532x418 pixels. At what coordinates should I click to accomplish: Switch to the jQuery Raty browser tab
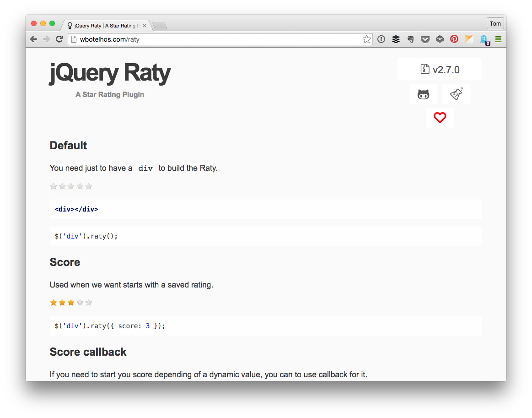tap(105, 26)
